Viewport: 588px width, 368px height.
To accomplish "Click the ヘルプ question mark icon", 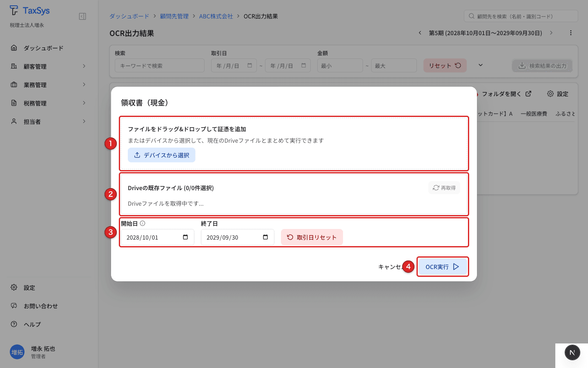I will pyautogui.click(x=14, y=324).
